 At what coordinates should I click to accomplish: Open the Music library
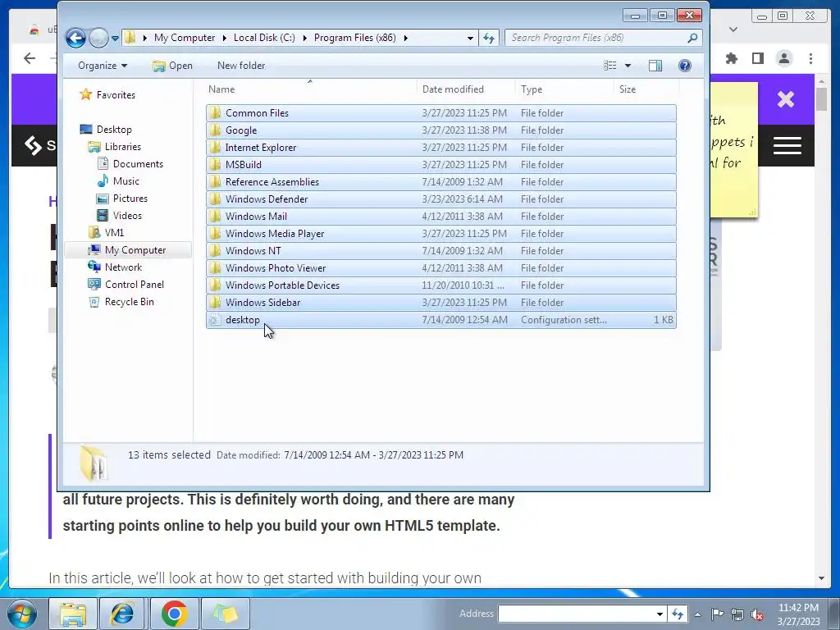coord(118,181)
